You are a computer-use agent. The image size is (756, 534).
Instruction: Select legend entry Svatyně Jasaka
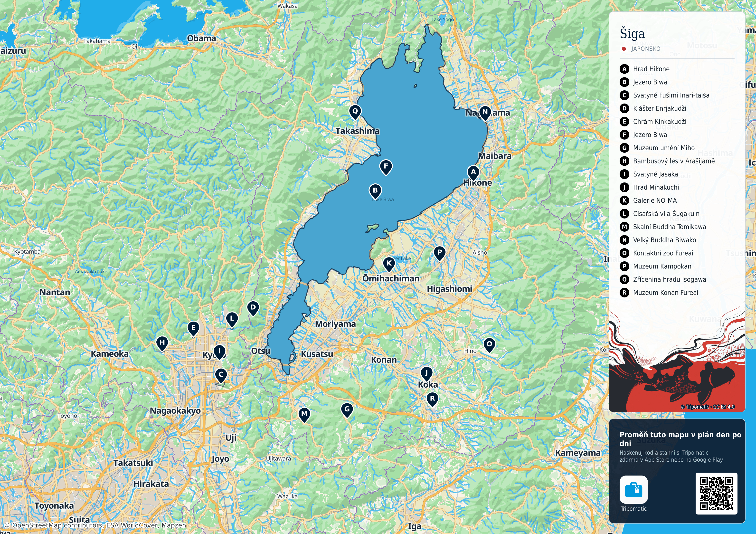(x=655, y=174)
